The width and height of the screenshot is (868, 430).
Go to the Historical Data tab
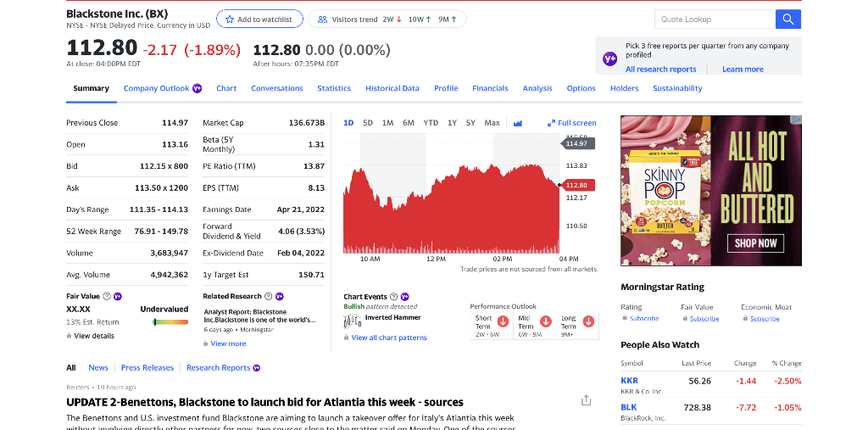coord(392,88)
